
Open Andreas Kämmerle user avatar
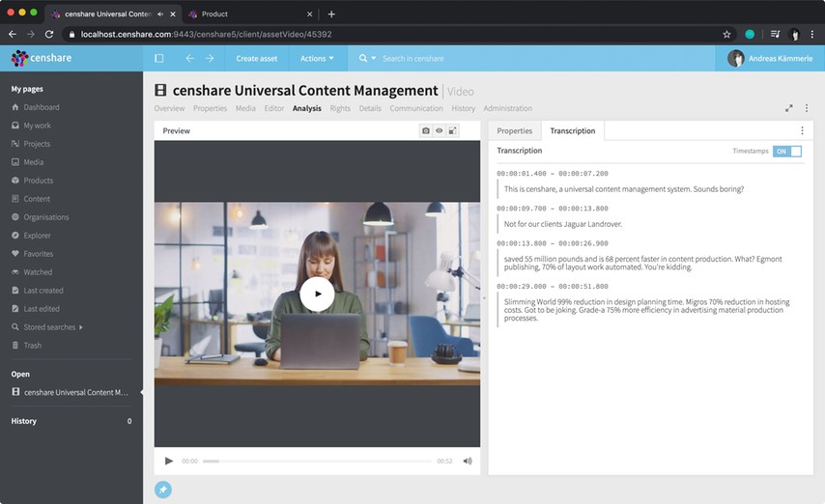[x=735, y=58]
